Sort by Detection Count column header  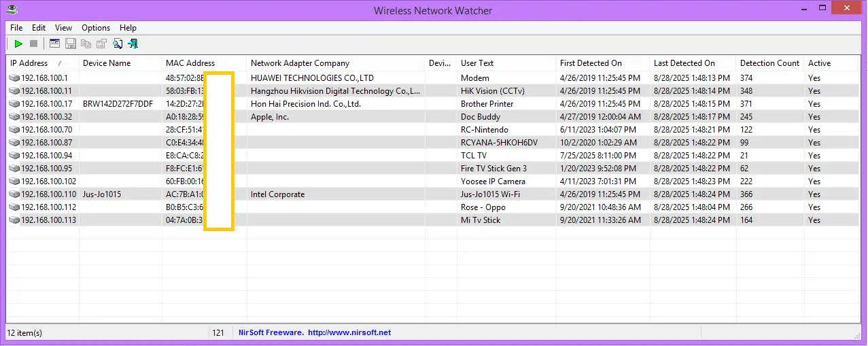coord(770,63)
